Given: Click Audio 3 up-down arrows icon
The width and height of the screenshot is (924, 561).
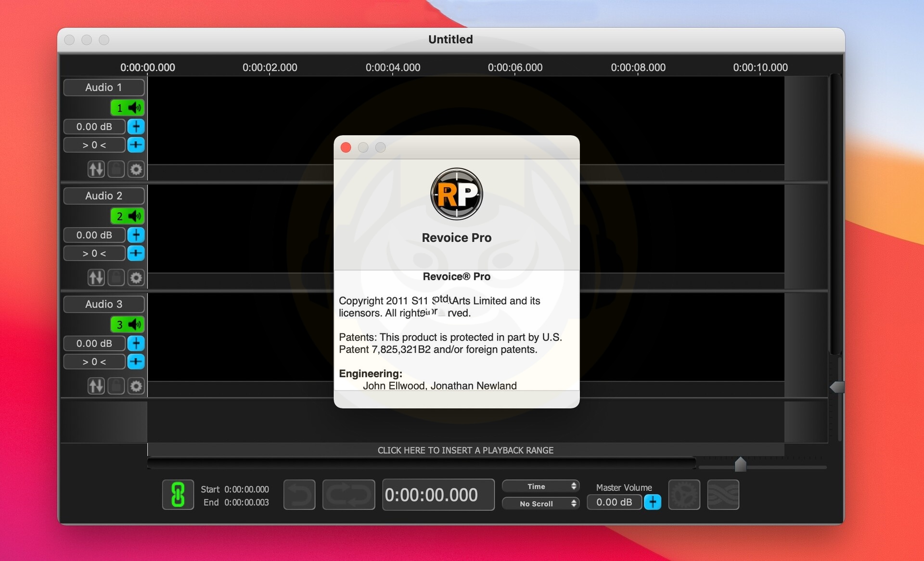Looking at the screenshot, I should click(96, 386).
